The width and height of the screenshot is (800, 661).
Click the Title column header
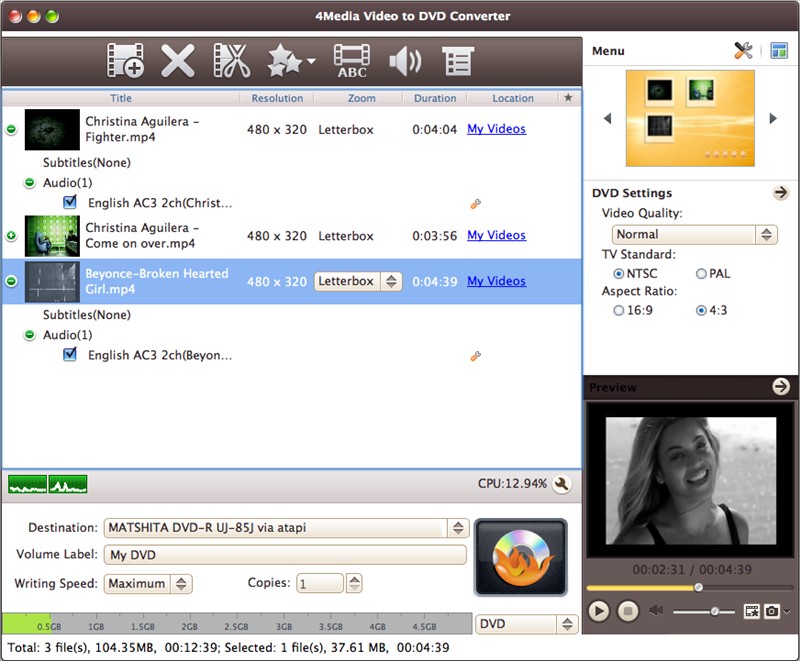(x=121, y=98)
